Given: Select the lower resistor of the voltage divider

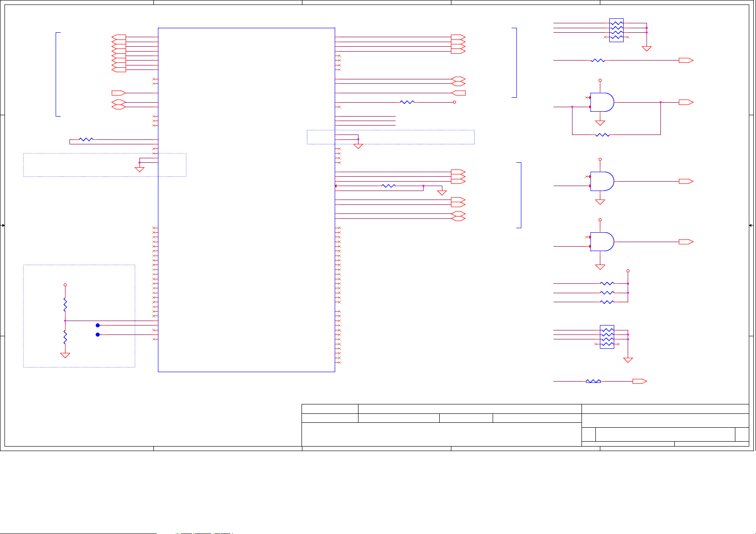Looking at the screenshot, I should 65,337.
